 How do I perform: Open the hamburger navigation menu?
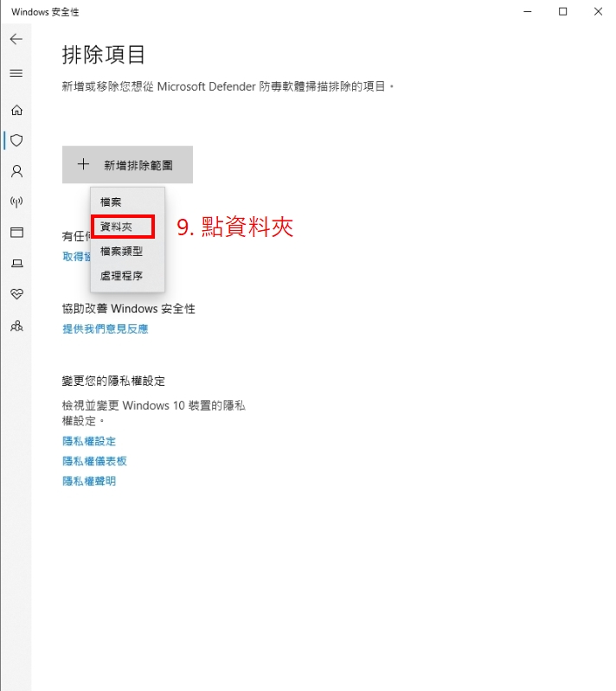(x=16, y=74)
